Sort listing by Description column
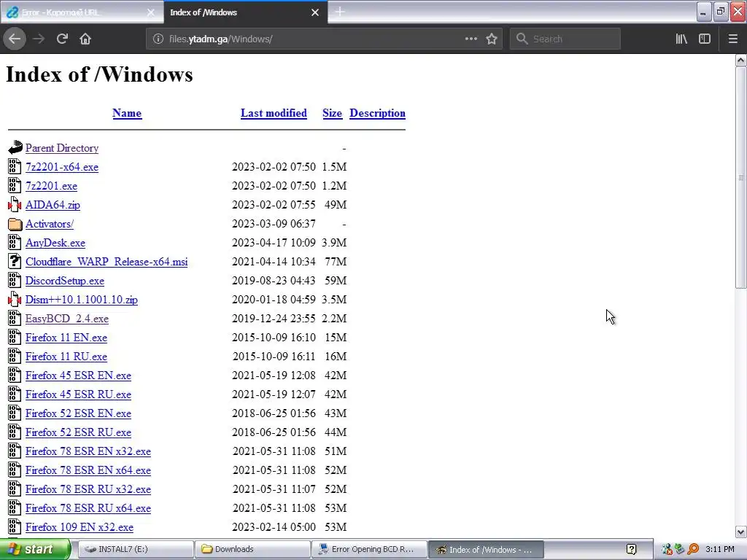 (377, 113)
